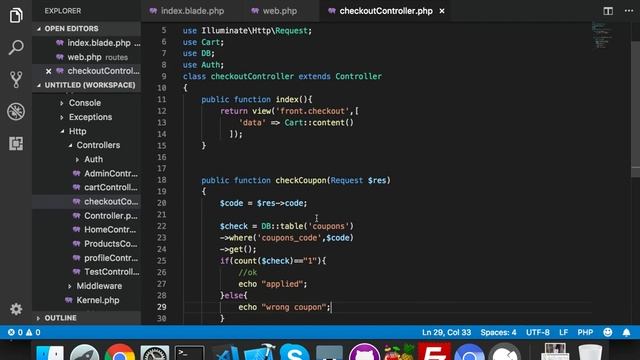Open profileContr... file in tree
Viewport: 640px width, 360px height.
[x=110, y=258]
